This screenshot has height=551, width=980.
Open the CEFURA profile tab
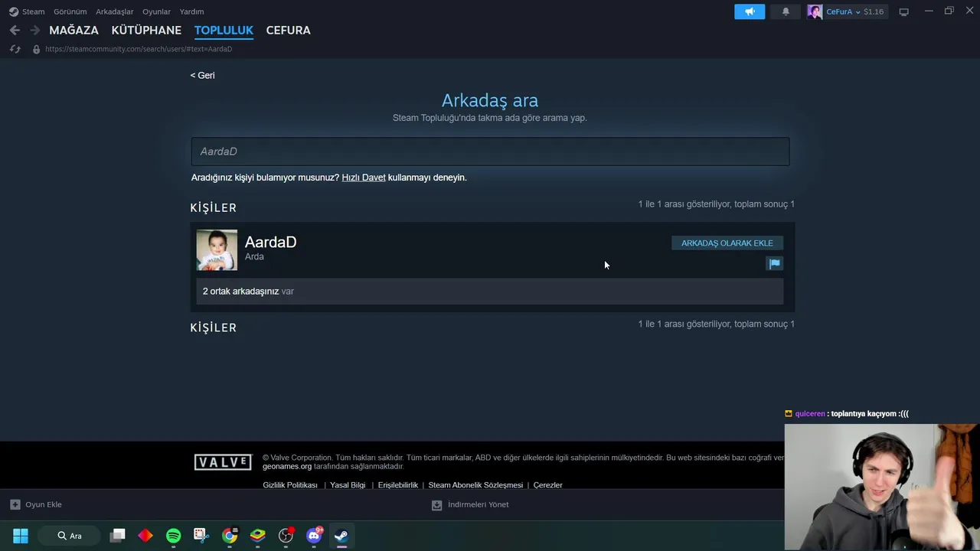point(288,30)
